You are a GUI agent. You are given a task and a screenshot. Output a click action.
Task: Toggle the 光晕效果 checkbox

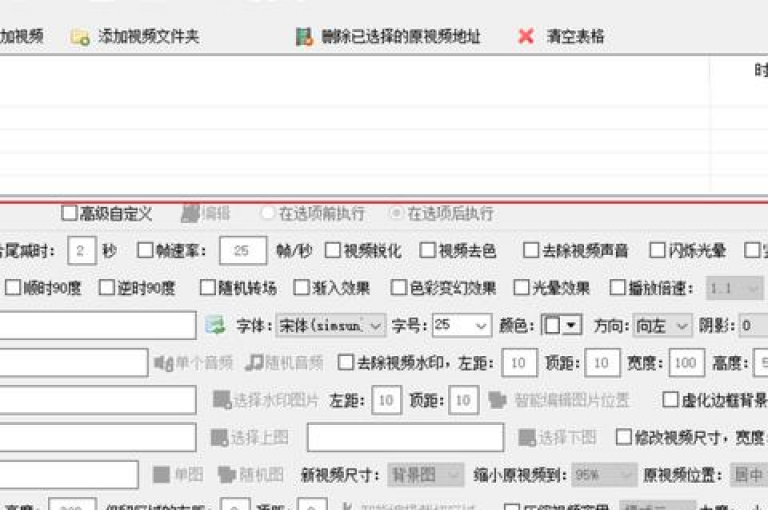(x=521, y=288)
